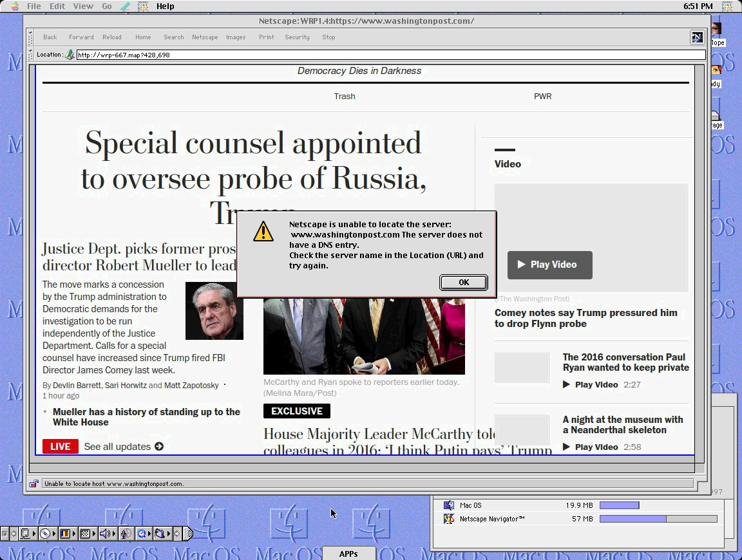Click the status text 'Unable to locate host'

pos(114,484)
